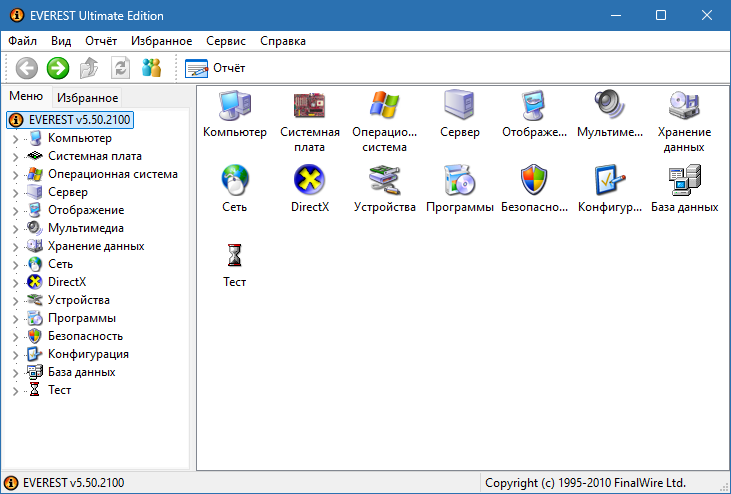Select Операционная система in the tree
Image resolution: width=731 pixels, height=494 pixels.
pos(113,174)
